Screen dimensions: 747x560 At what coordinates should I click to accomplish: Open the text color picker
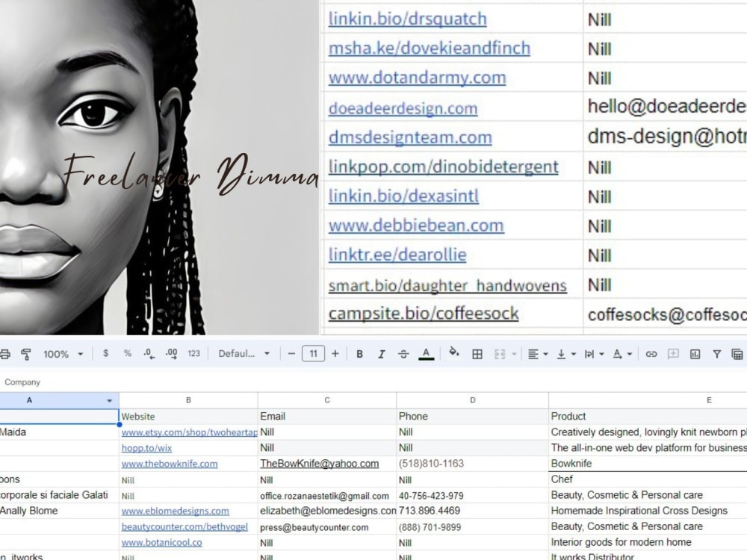(426, 354)
